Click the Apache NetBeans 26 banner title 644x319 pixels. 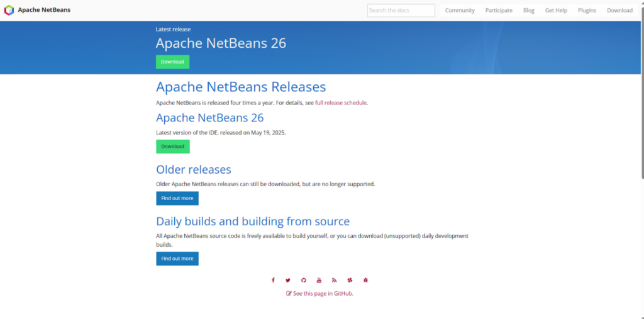click(x=221, y=43)
